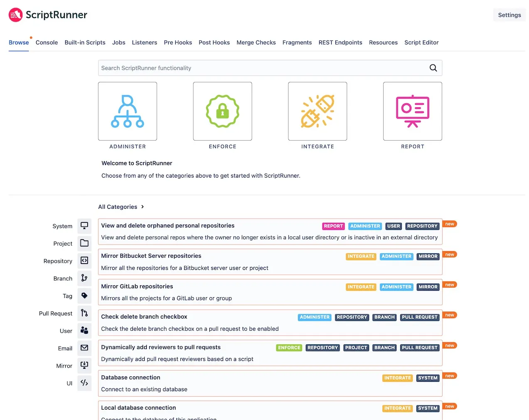This screenshot has width=529, height=420.
Task: Click the search magnifier icon
Action: coord(433,68)
